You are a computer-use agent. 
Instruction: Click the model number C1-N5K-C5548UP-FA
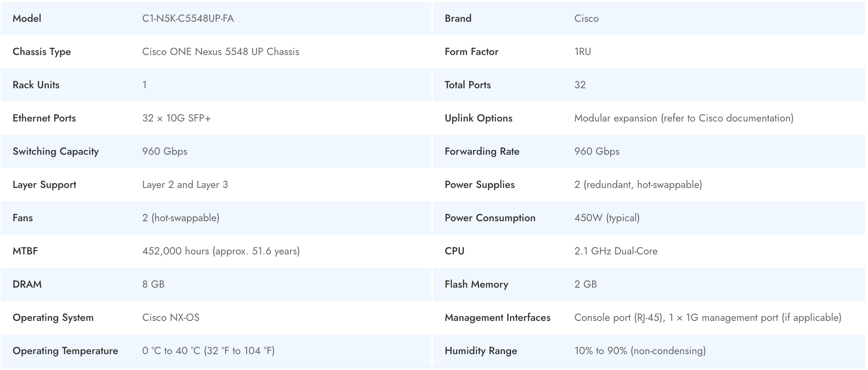pos(188,18)
